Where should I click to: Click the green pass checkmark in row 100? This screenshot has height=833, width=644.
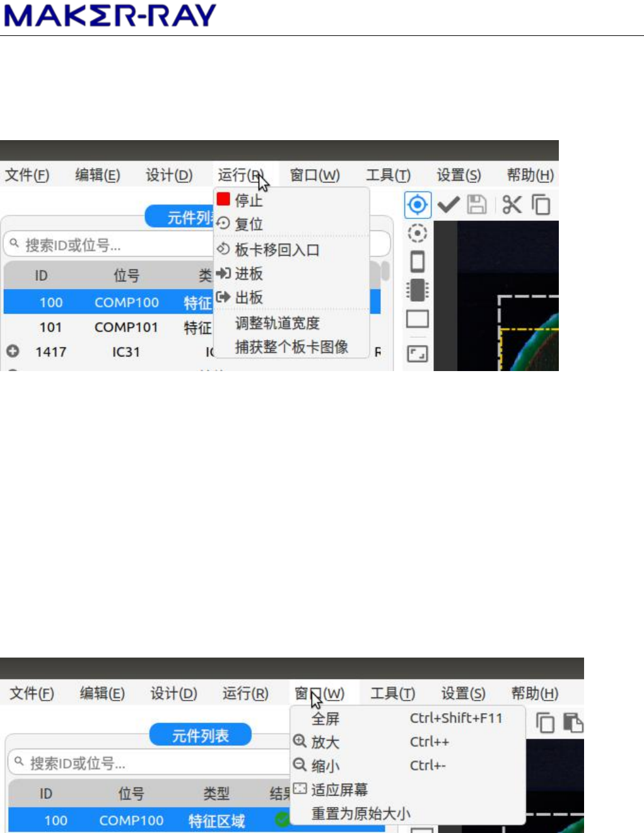pos(282,820)
